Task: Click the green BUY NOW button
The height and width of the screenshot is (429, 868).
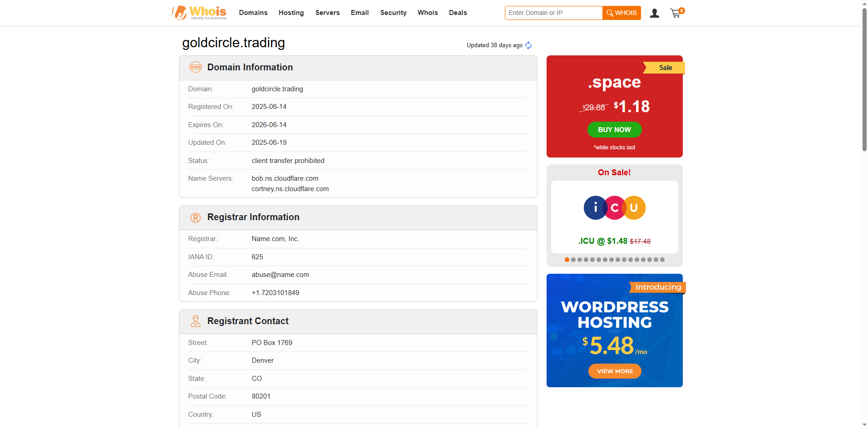Action: [x=614, y=130]
